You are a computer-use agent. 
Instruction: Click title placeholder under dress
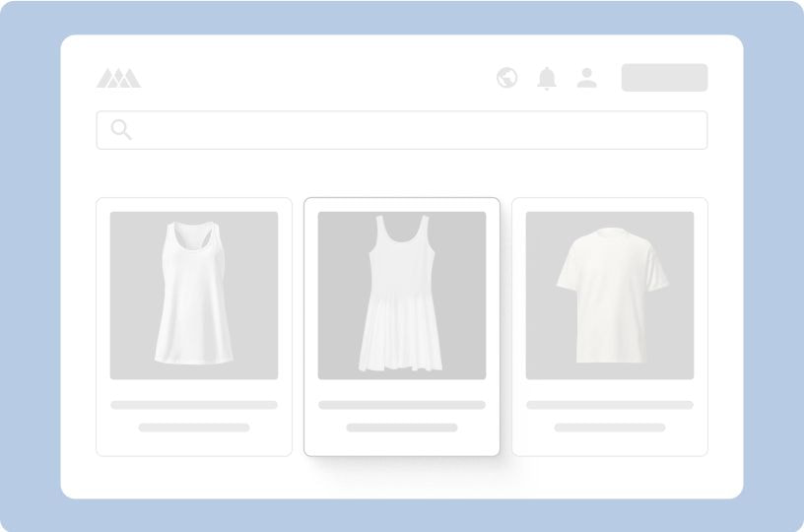pyautogui.click(x=402, y=405)
